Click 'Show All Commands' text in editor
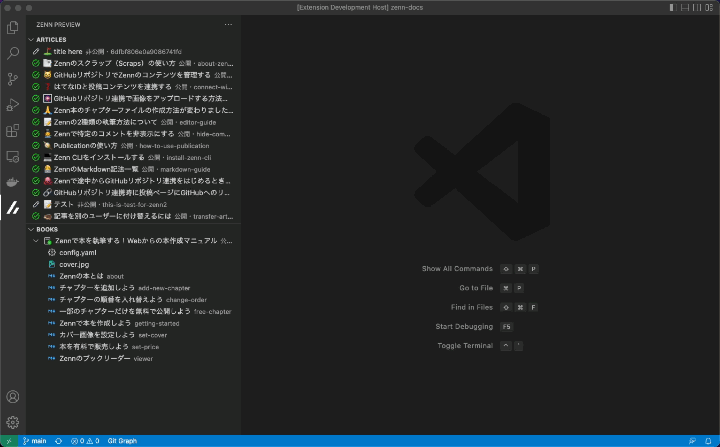The width and height of the screenshot is (720, 447). point(457,269)
